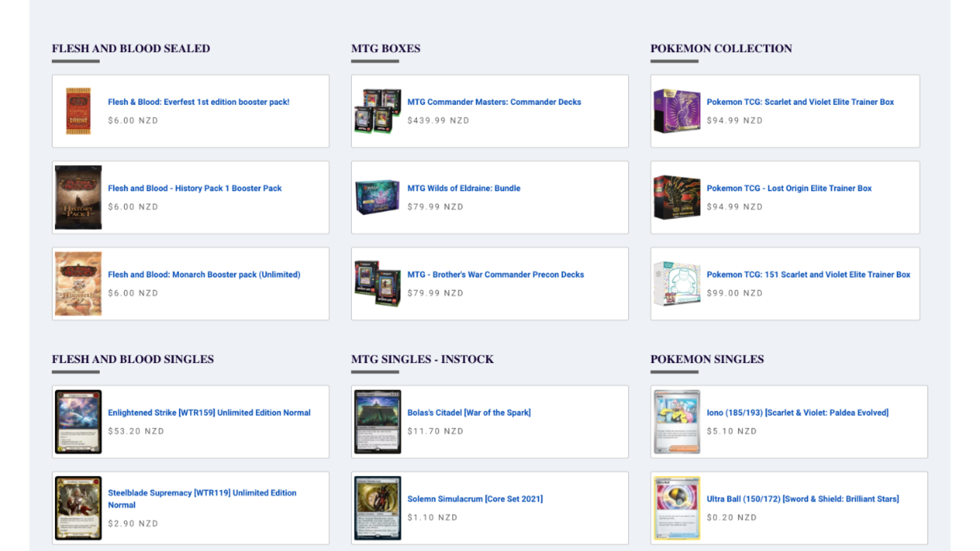Open Enlightened Strike [WTR159] Unlimited Edition Normal
The width and height of the screenshot is (980, 551).
[209, 413]
